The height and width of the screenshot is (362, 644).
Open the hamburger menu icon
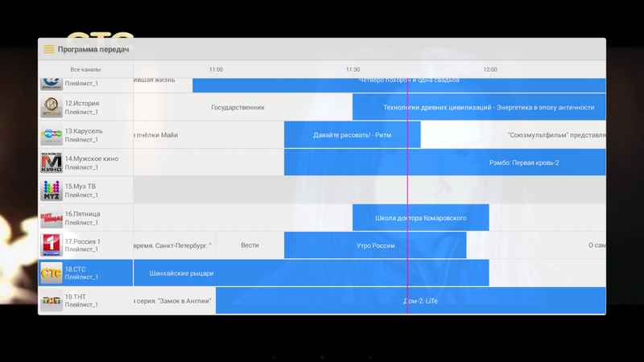(49, 49)
